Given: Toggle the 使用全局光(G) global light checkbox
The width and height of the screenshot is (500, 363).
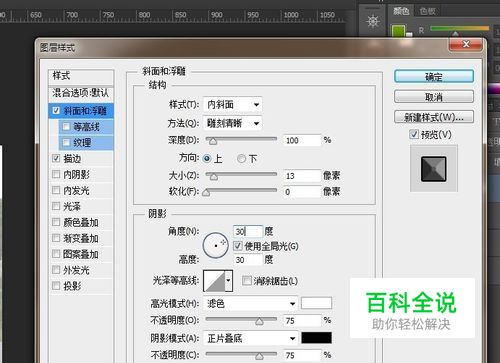Looking at the screenshot, I should tap(237, 246).
